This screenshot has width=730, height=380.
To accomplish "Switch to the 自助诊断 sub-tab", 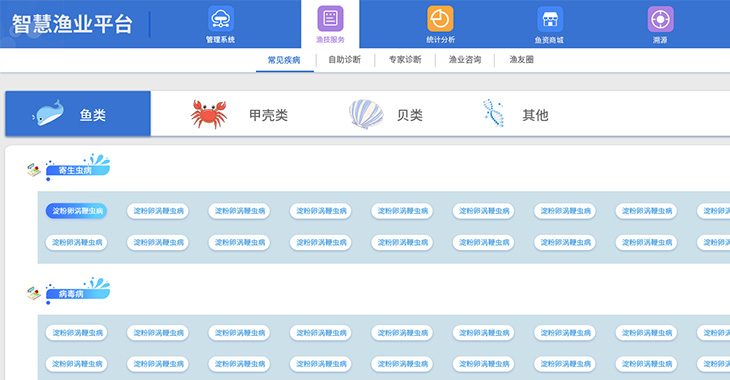I will [345, 60].
